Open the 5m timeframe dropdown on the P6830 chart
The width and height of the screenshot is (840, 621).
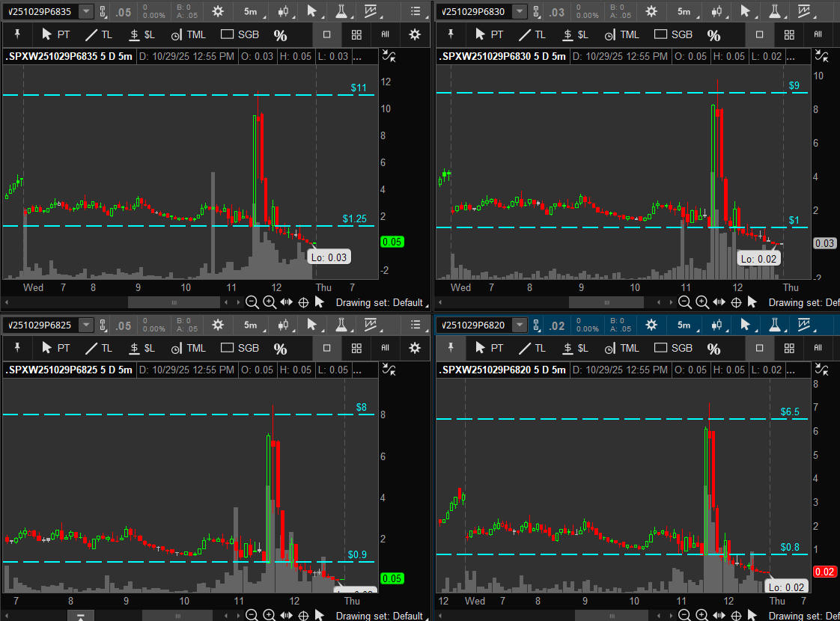[684, 11]
